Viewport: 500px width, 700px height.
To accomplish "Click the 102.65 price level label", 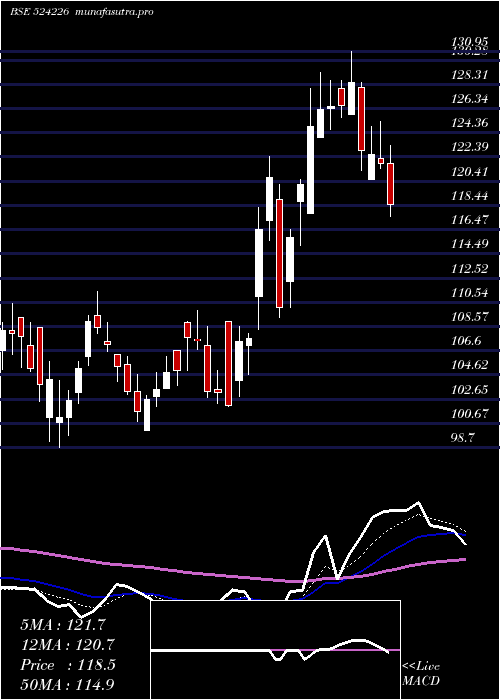I will point(470,390).
